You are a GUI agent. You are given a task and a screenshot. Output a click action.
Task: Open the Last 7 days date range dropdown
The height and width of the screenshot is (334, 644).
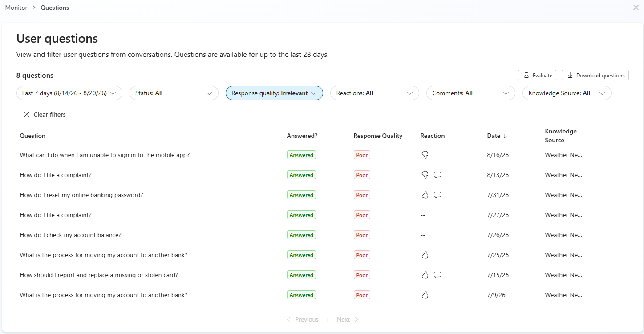click(69, 93)
